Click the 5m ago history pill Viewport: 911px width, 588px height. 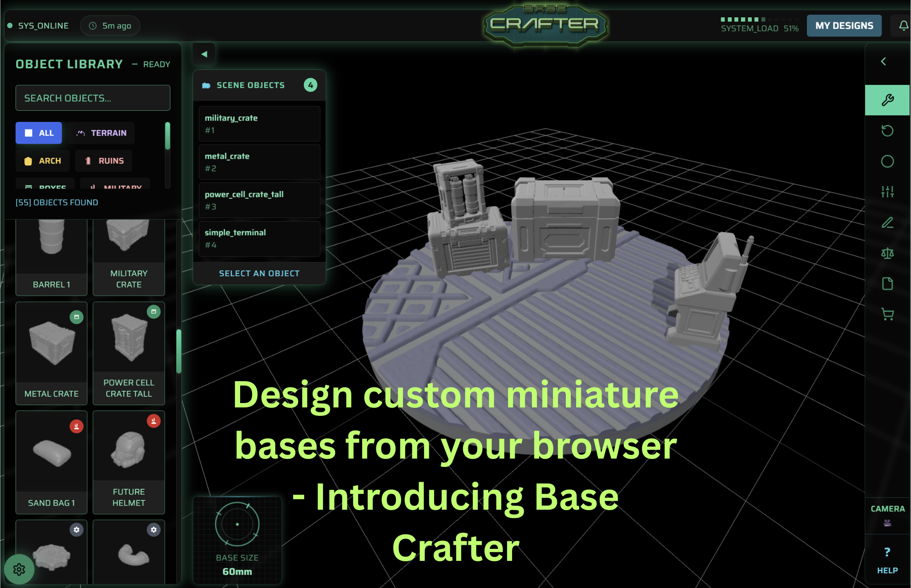pos(110,26)
